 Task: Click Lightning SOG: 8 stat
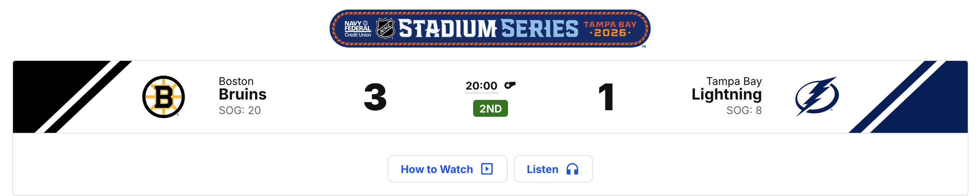coord(744,110)
